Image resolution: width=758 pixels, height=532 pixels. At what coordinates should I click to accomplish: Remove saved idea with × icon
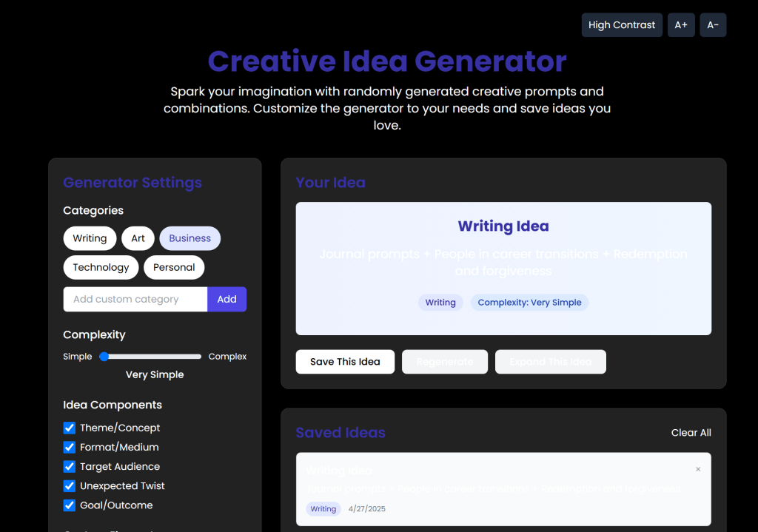coord(697,469)
